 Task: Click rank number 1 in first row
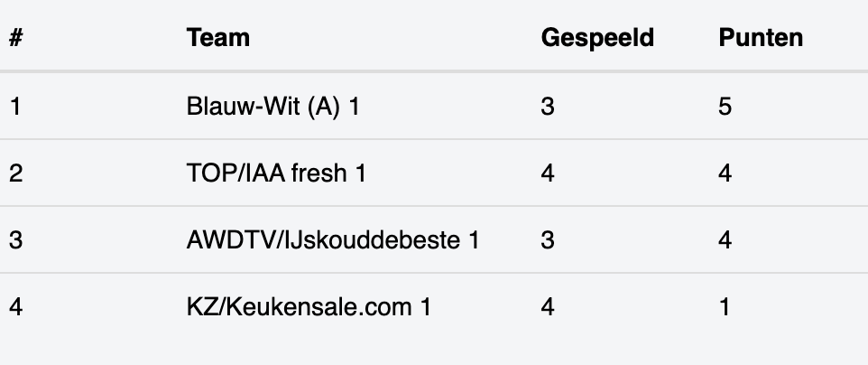click(x=15, y=106)
